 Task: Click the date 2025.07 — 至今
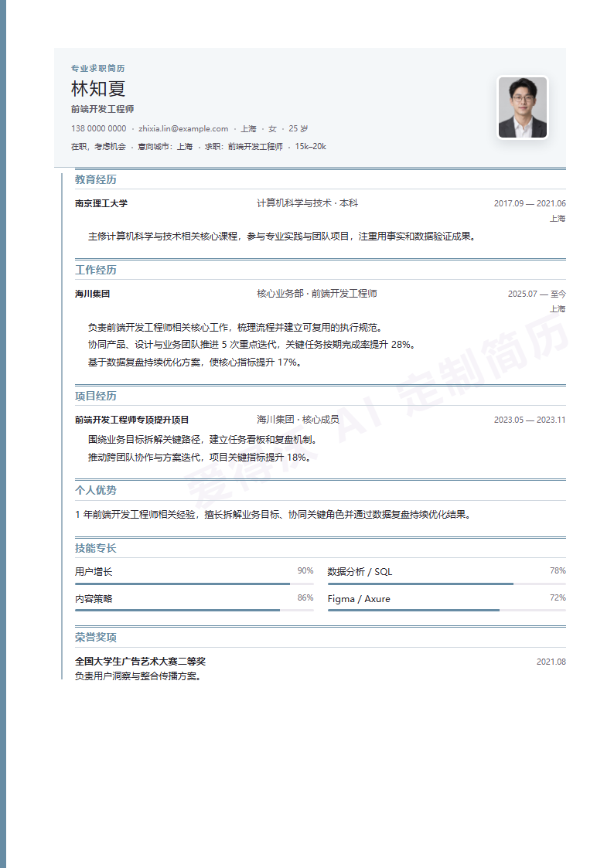tap(537, 294)
